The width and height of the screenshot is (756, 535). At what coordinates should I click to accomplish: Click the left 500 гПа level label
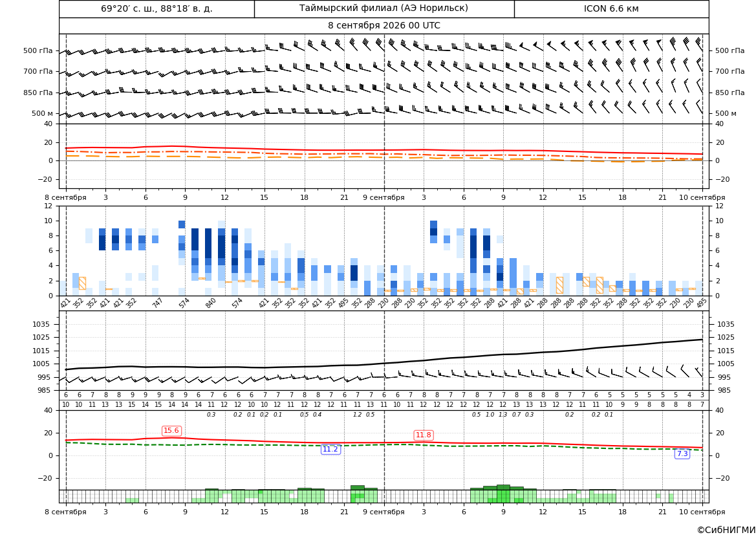tap(38, 50)
